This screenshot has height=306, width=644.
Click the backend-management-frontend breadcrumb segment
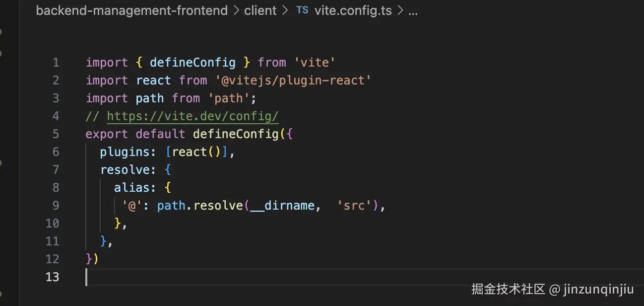pyautogui.click(x=132, y=11)
